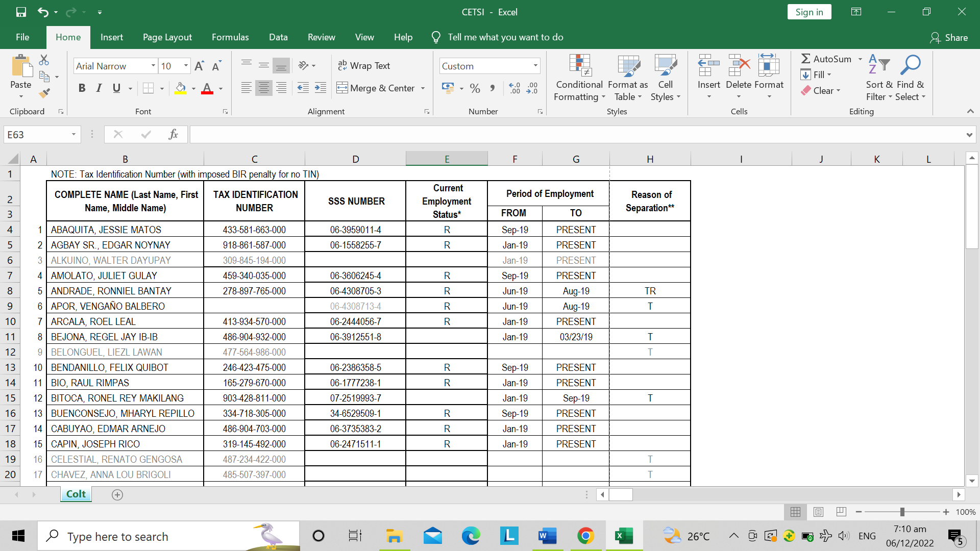Click the Share button
Screen dimensions: 980x551
949,37
